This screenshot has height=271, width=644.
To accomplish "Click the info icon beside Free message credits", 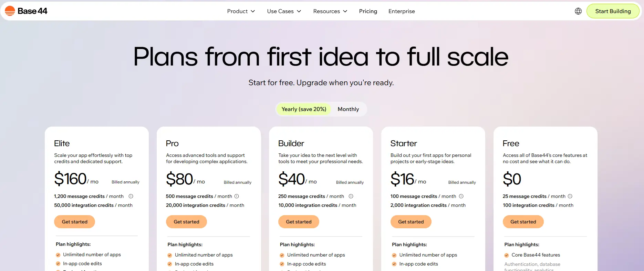I will [570, 196].
